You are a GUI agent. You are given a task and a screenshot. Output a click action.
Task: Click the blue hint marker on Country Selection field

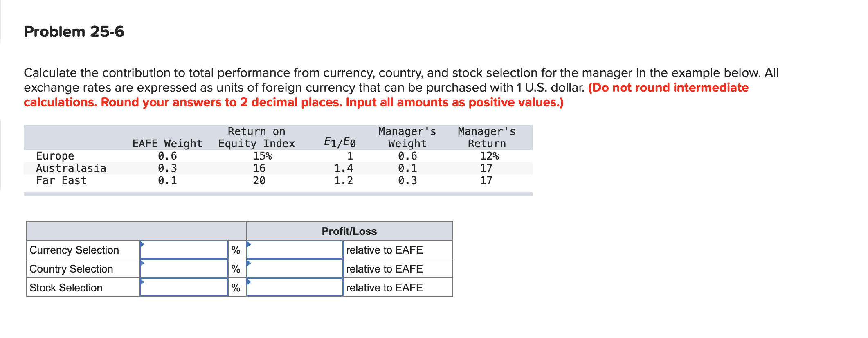point(142,263)
